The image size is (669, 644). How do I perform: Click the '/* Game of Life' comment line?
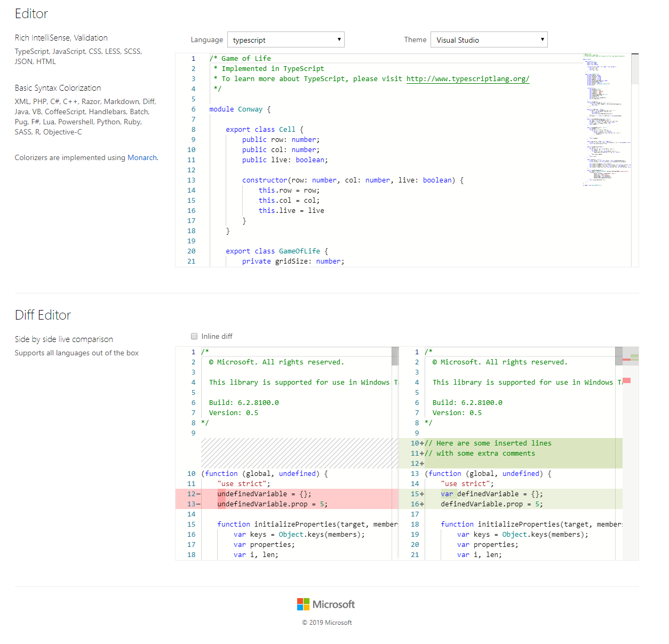240,59
